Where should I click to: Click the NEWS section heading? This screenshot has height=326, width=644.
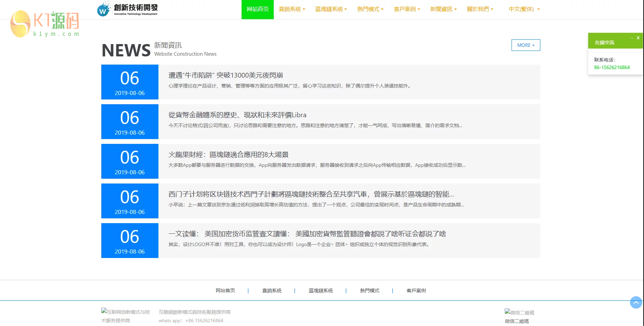(x=126, y=50)
